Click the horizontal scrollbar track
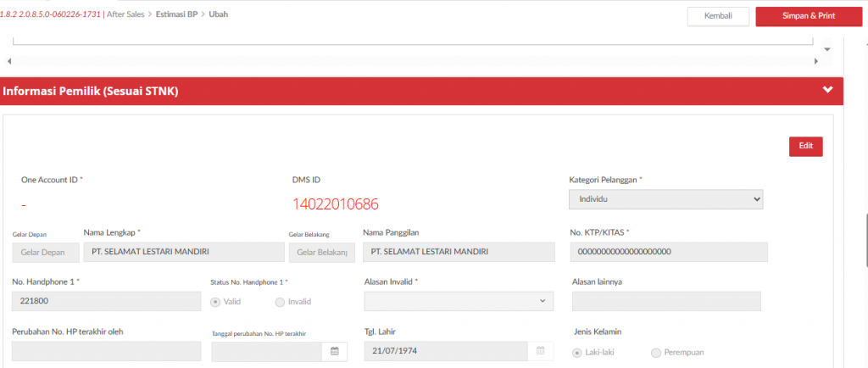This screenshot has height=368, width=868. pyautogui.click(x=413, y=62)
